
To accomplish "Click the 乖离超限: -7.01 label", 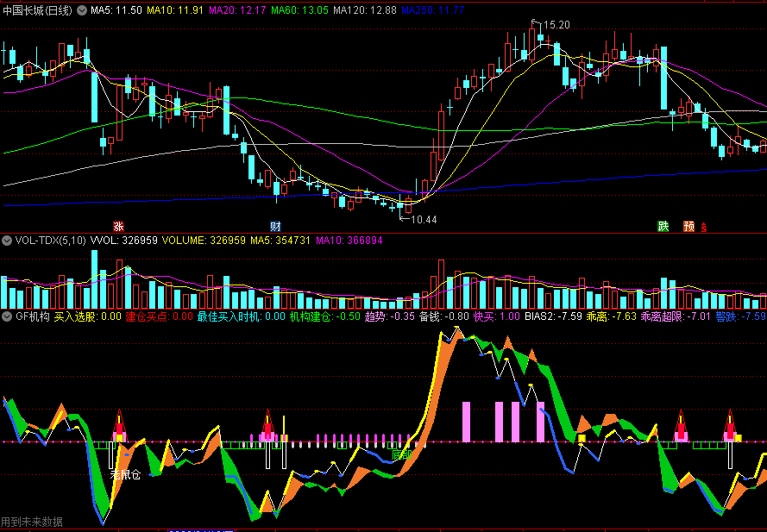I will [676, 316].
